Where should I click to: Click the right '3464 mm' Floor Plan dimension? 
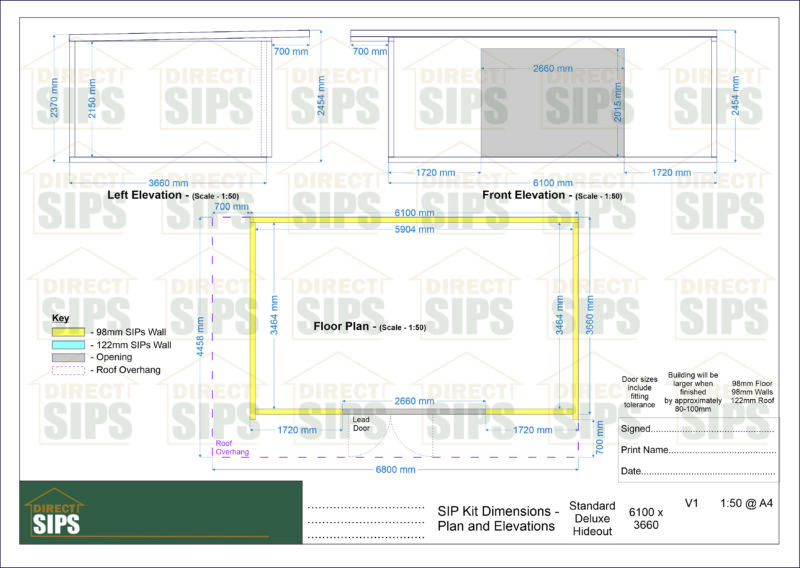click(560, 315)
